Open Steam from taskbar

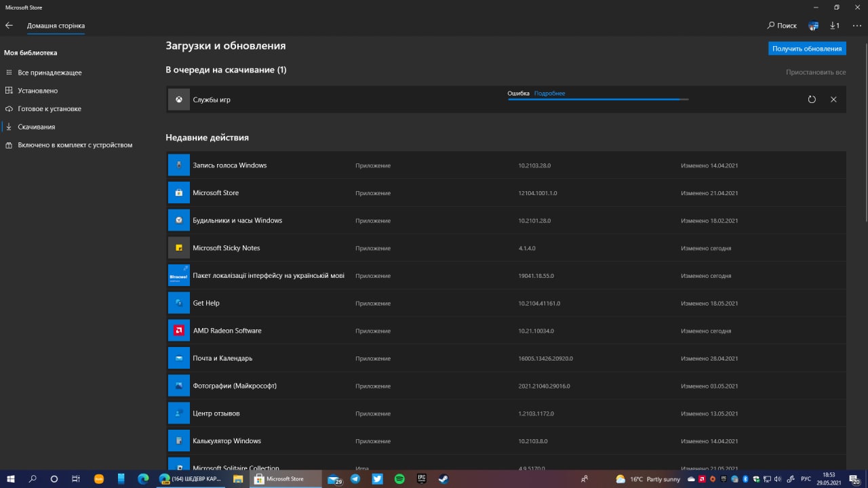coord(443,479)
